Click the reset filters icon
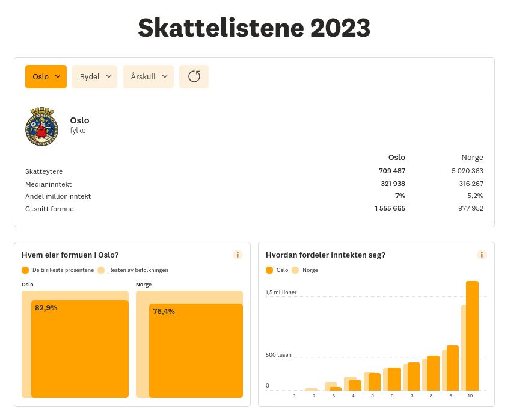 click(194, 76)
